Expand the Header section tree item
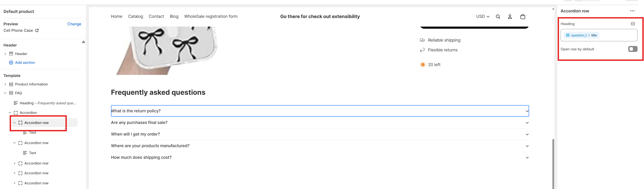This screenshot has width=644, height=189. pos(5,54)
